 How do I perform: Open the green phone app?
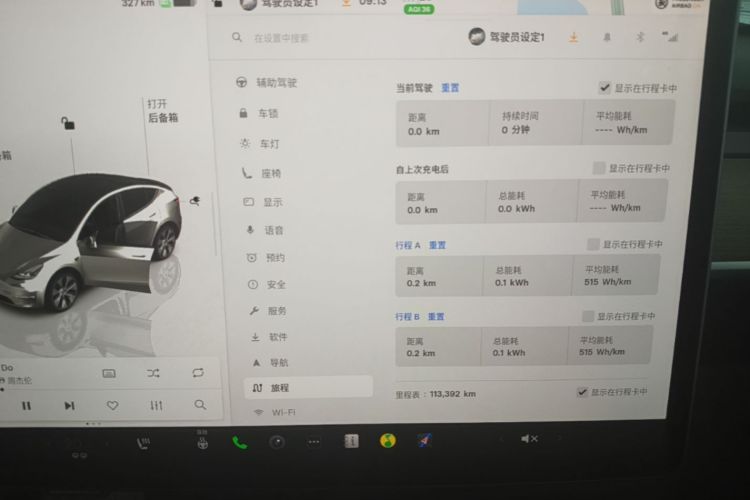pos(240,443)
